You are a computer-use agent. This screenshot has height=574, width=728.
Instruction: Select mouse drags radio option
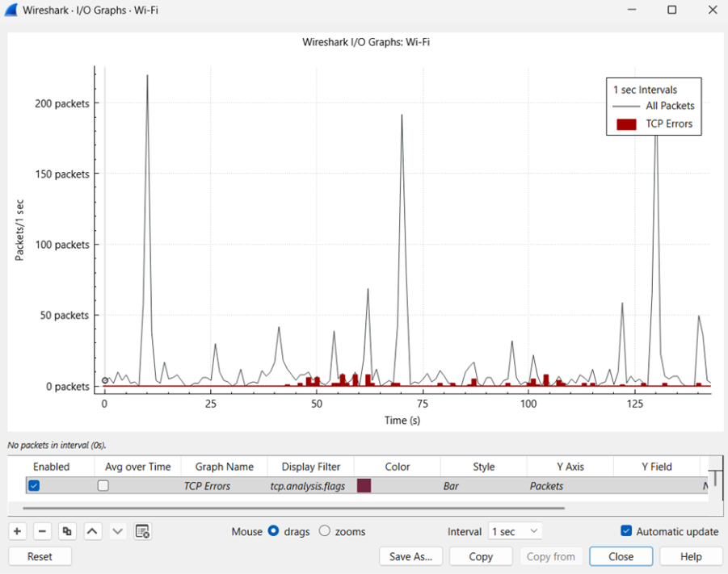pos(273,531)
